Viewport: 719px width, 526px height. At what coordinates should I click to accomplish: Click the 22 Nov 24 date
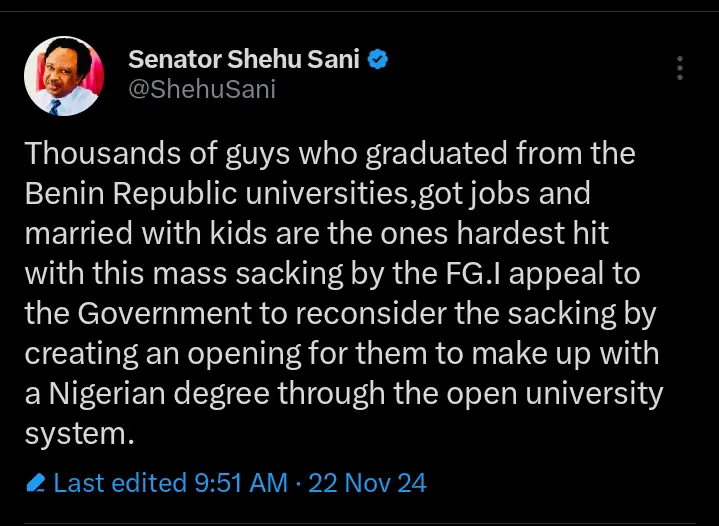pyautogui.click(x=367, y=483)
